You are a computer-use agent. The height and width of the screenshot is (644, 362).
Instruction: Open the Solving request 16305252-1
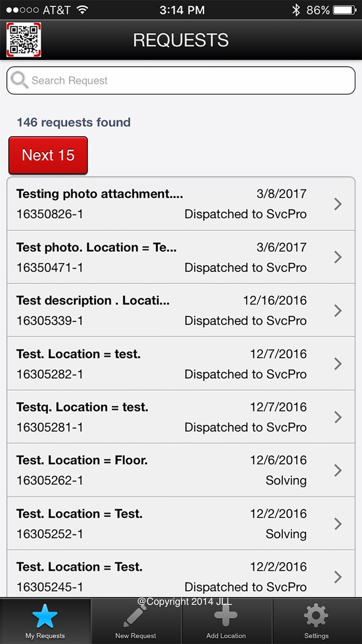coord(50,534)
